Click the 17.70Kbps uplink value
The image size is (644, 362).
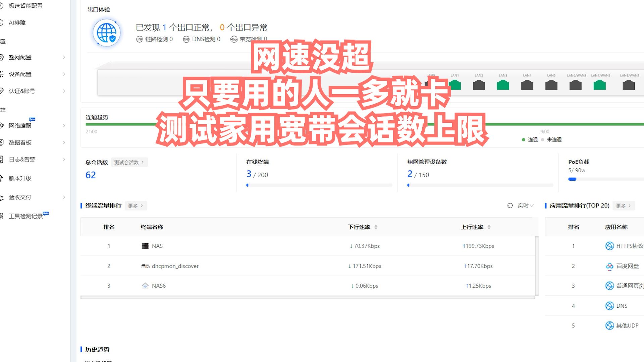(478, 266)
